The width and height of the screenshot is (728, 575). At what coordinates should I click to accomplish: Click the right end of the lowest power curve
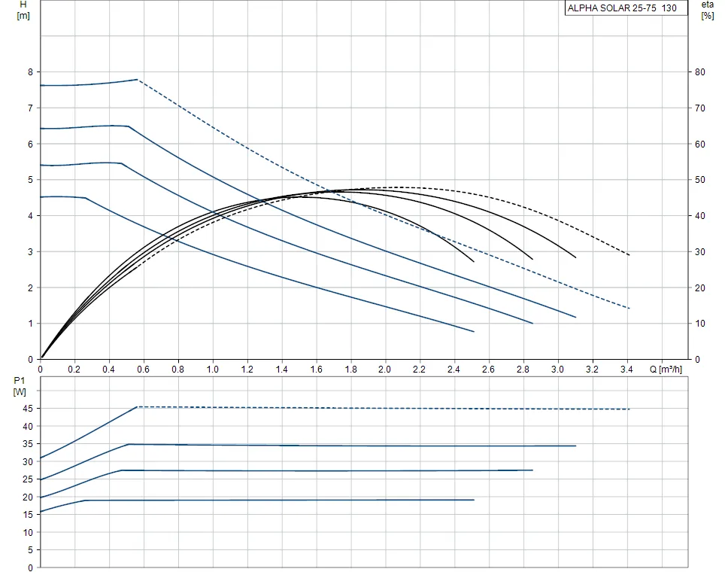474,500
